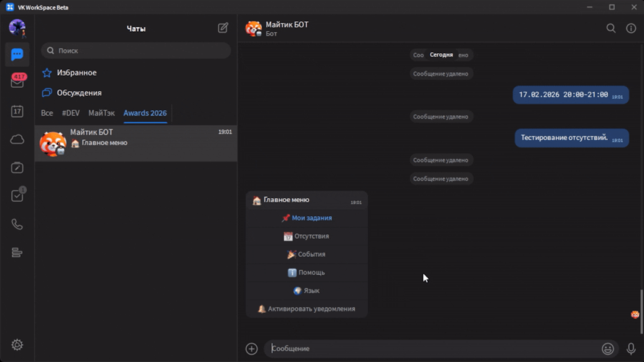Open chat info icon in header

point(631,28)
